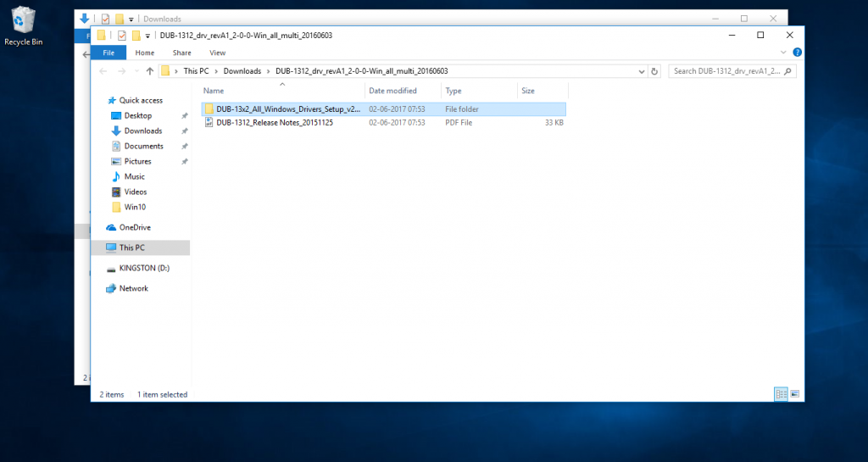Go up one folder level arrow
This screenshot has height=462, width=868.
(150, 71)
